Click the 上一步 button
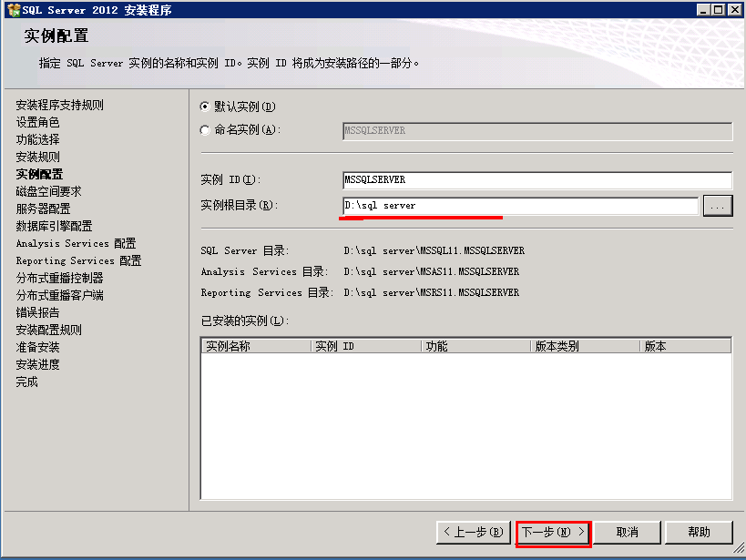The height and width of the screenshot is (560, 746). (x=474, y=532)
